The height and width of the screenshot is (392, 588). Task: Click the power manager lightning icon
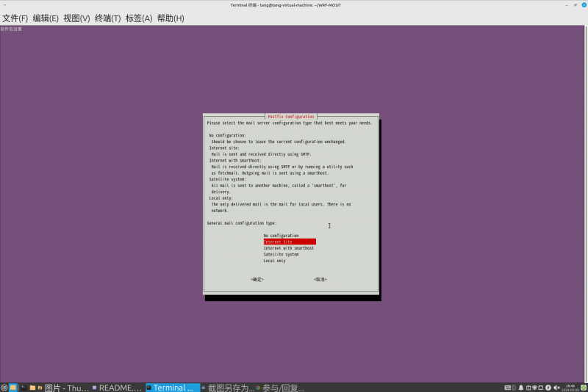548,387
